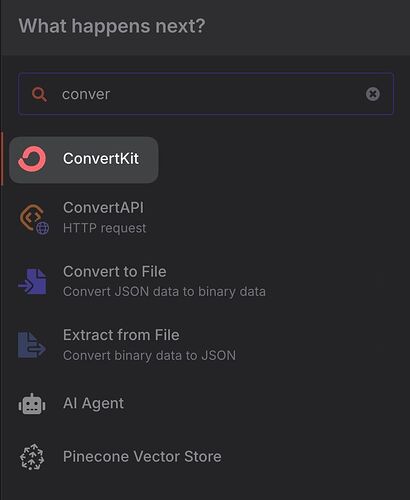The image size is (410, 500).
Task: Select the ConvertAPI node label
Action: [103, 208]
